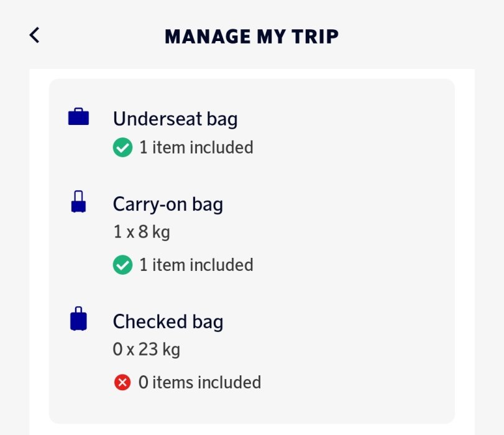Go back using the left arrow
504x435 pixels.
35,35
